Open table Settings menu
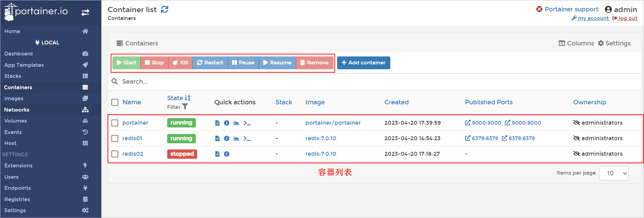Viewport: 644px width, 218px height. coord(614,43)
